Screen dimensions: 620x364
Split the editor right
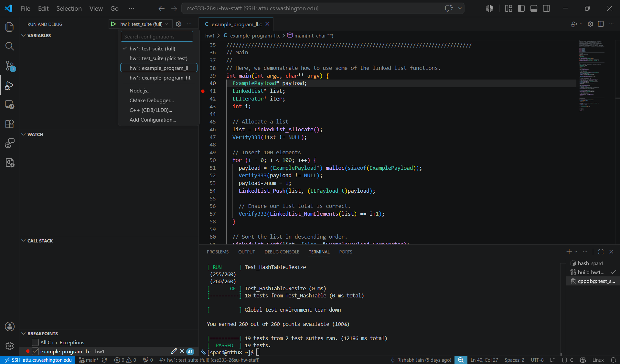point(601,24)
